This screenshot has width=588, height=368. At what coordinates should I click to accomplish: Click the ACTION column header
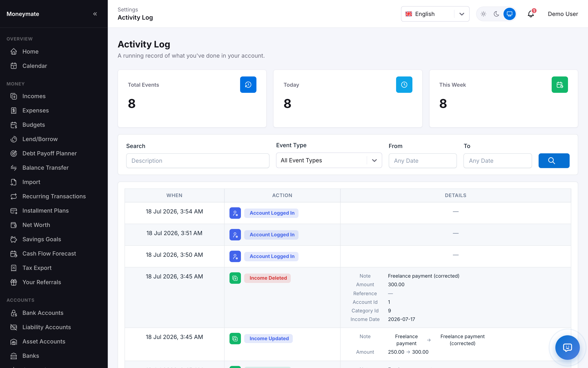(282, 195)
